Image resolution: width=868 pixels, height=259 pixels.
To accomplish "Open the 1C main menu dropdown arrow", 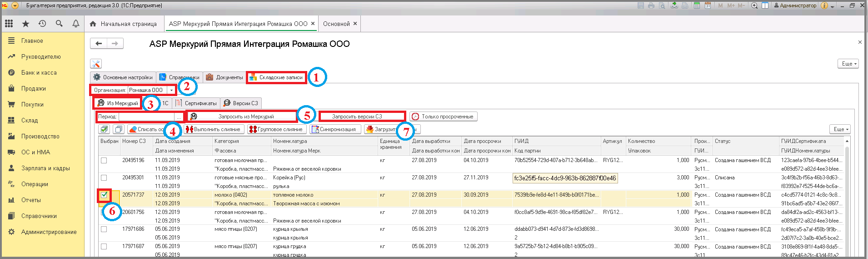I will (15, 5).
